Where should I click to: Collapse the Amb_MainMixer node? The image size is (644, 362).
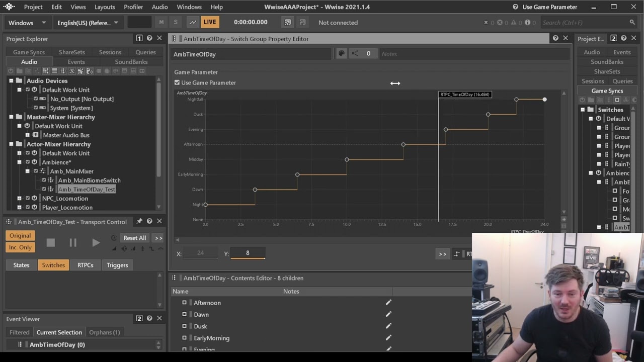point(28,171)
